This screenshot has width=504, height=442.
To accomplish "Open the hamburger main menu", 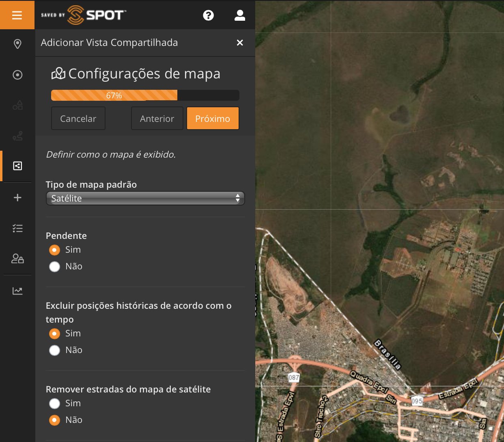I will [x=17, y=15].
